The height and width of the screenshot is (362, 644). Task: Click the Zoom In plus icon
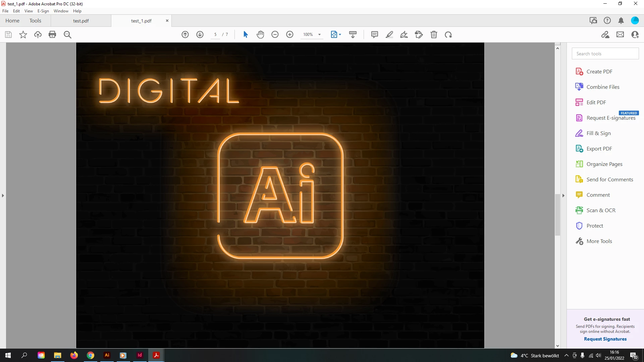pos(290,35)
